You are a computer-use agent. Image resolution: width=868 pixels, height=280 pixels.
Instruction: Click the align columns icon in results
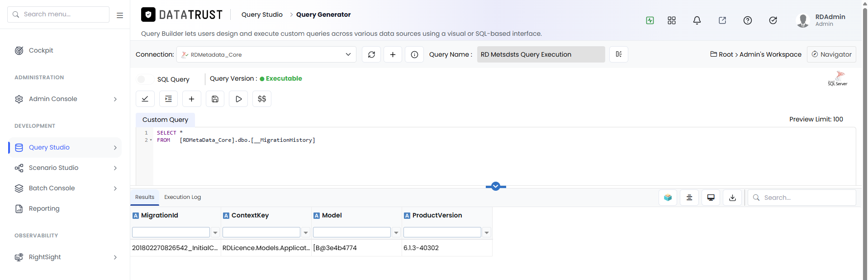tap(689, 198)
